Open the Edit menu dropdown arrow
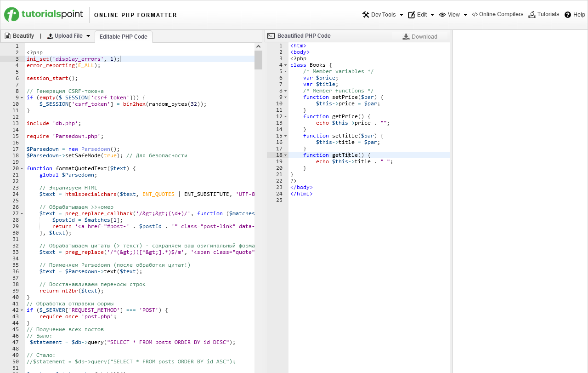The image size is (588, 373). click(432, 15)
